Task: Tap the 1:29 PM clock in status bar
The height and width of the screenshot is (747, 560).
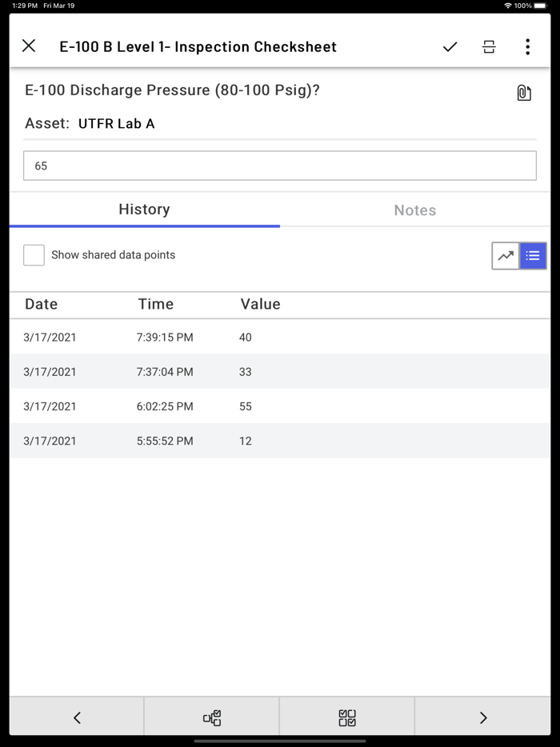Action: coord(25,6)
